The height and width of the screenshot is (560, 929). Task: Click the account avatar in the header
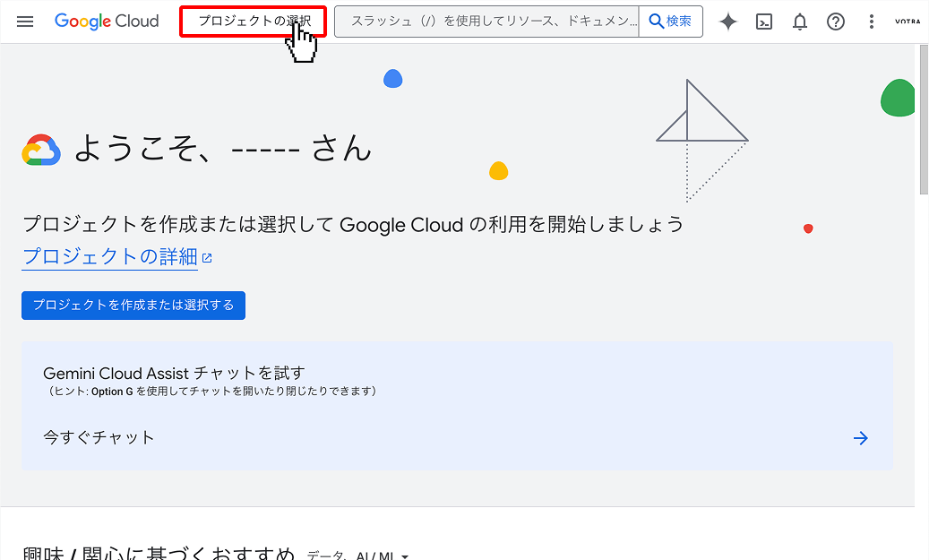907,22
